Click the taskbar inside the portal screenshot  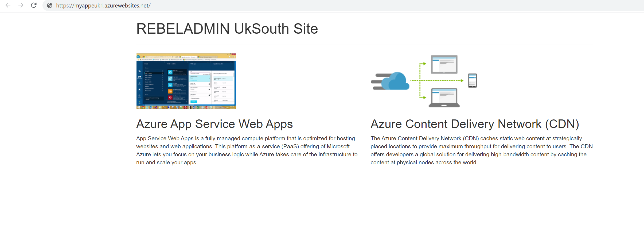click(x=186, y=107)
